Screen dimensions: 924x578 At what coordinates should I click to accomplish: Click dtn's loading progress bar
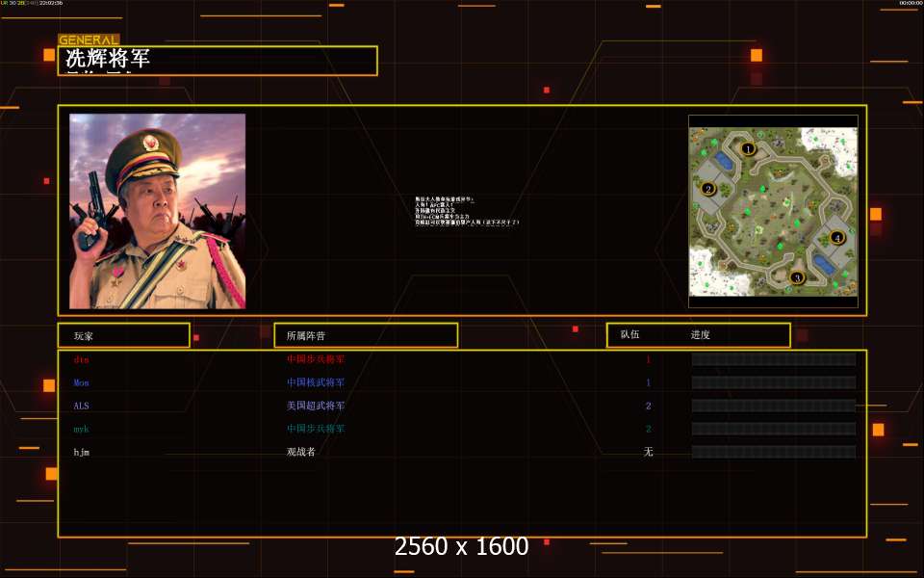(774, 359)
